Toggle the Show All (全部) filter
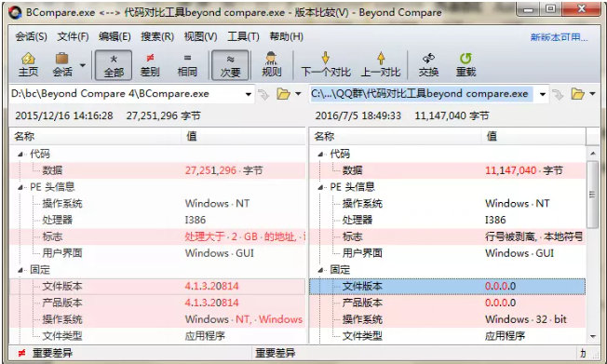 (x=114, y=65)
